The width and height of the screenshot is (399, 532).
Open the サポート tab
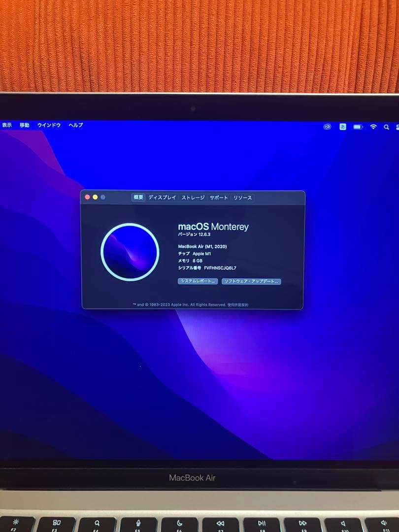point(219,198)
